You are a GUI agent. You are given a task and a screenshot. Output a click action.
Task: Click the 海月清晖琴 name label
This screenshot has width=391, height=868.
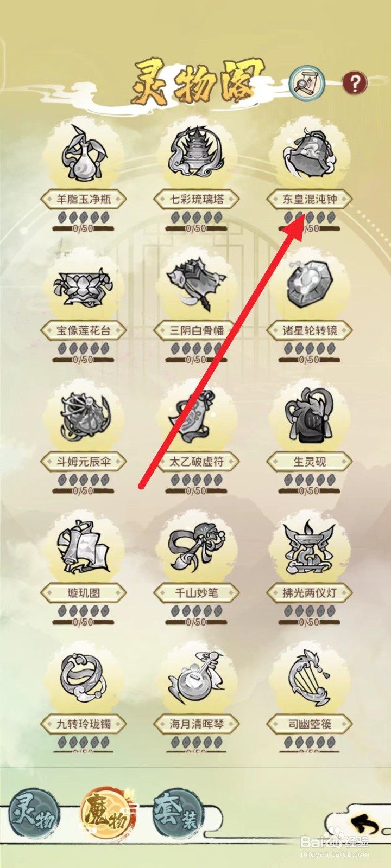point(197,724)
